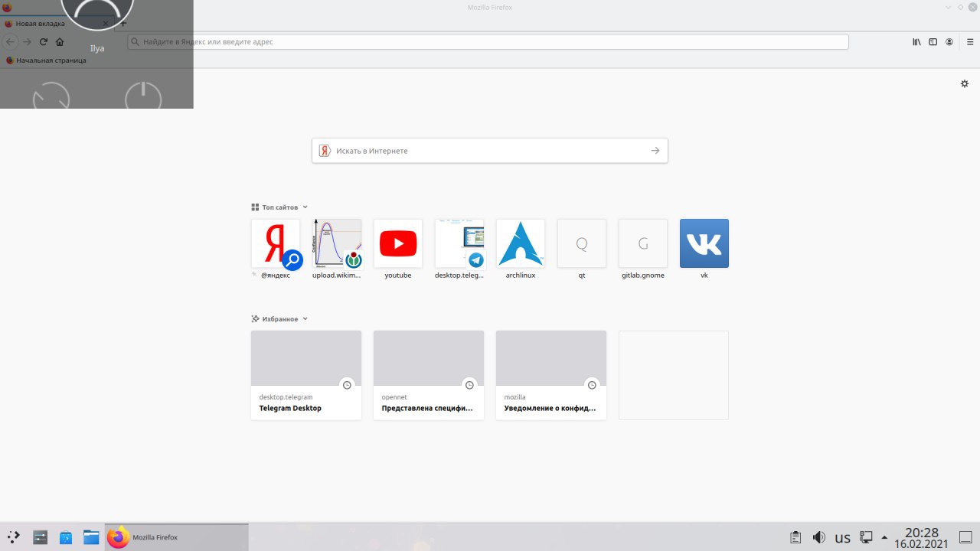Click the Топ сайтов heading text

point(280,207)
